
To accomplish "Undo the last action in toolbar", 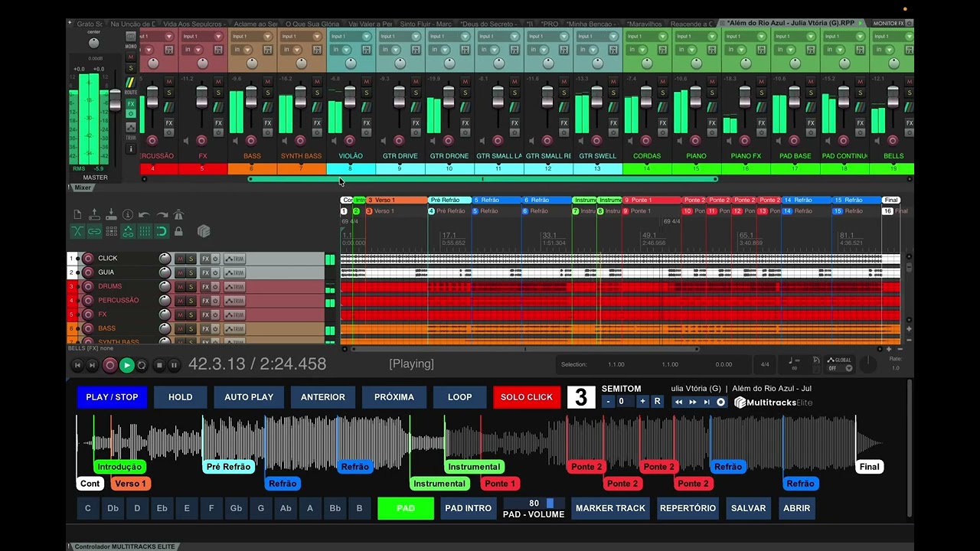I will point(145,215).
